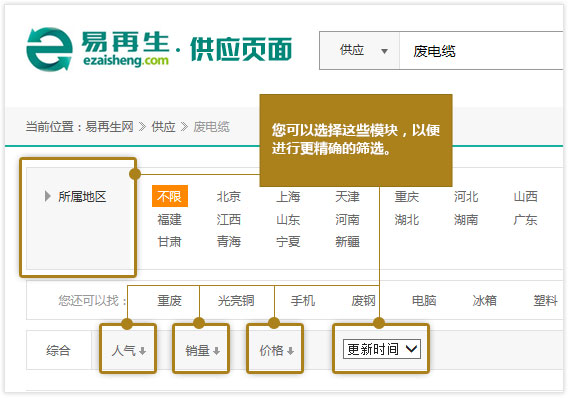Click the search field containing 废电缆
This screenshot has width=569, height=398.
click(481, 50)
